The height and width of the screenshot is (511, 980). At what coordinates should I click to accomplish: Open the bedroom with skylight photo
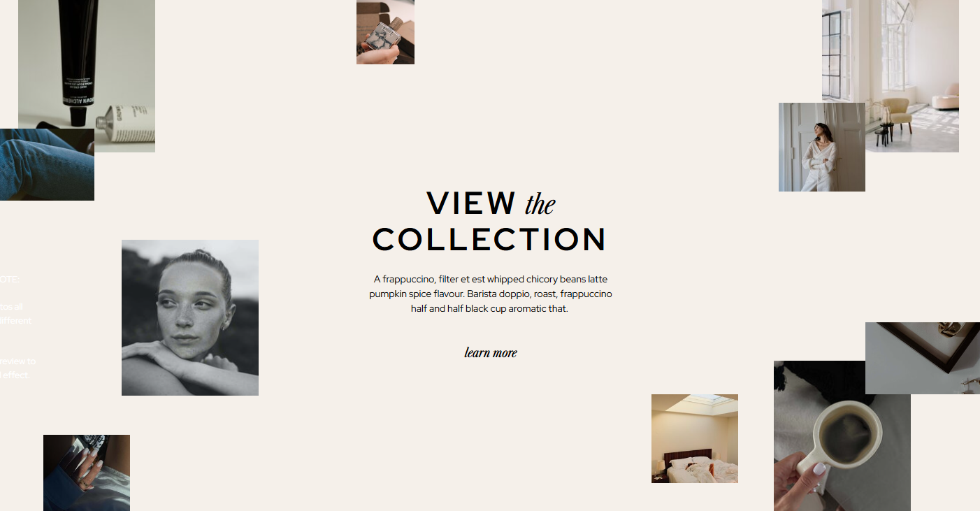pos(695,438)
